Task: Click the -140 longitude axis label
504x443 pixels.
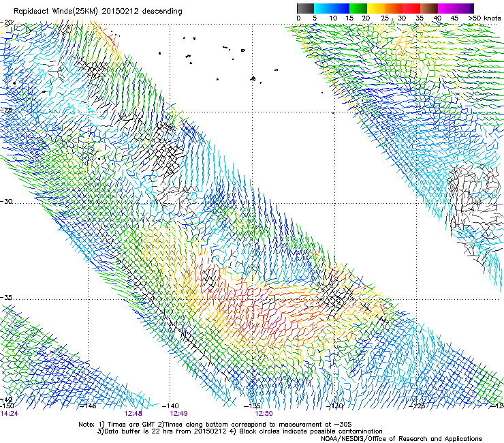Action: [x=170, y=406]
